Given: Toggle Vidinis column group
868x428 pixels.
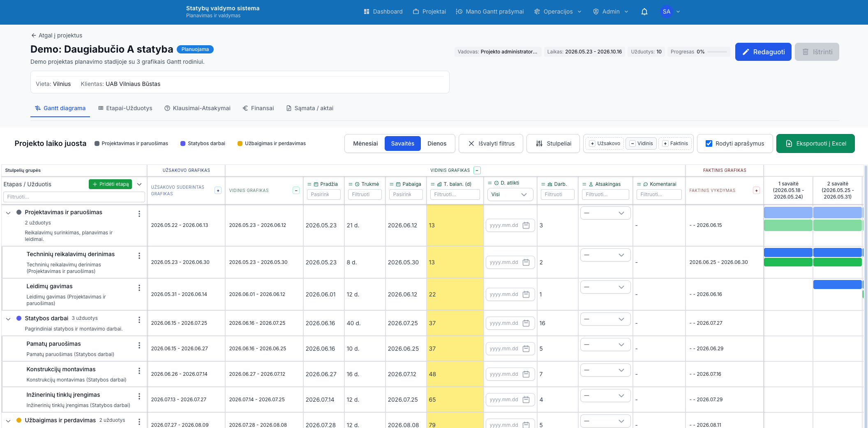Looking at the screenshot, I should point(641,143).
